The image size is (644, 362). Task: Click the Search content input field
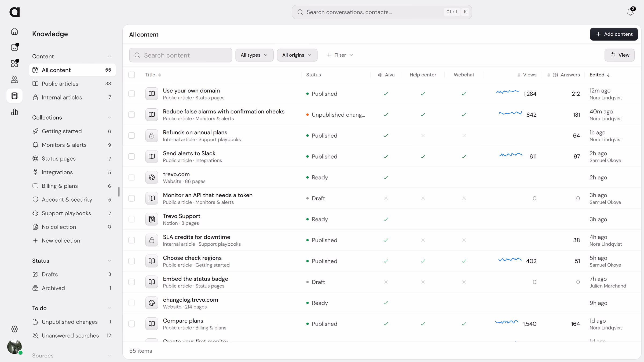[181, 55]
